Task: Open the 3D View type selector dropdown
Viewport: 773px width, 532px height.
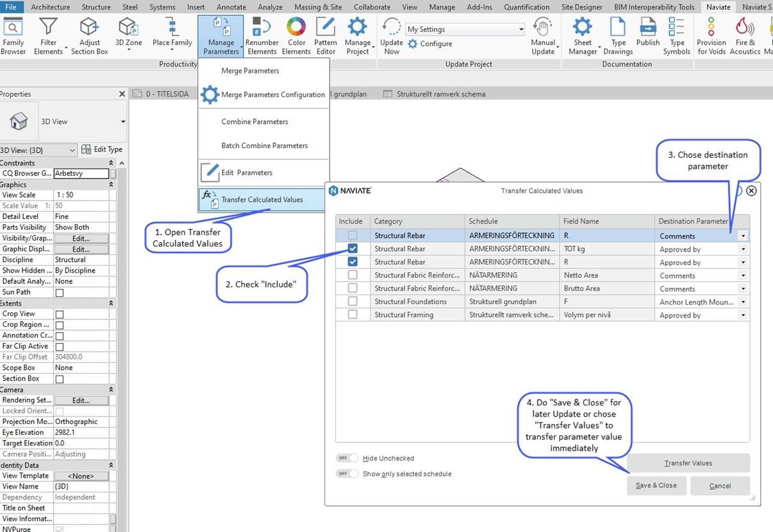Action: [x=121, y=121]
